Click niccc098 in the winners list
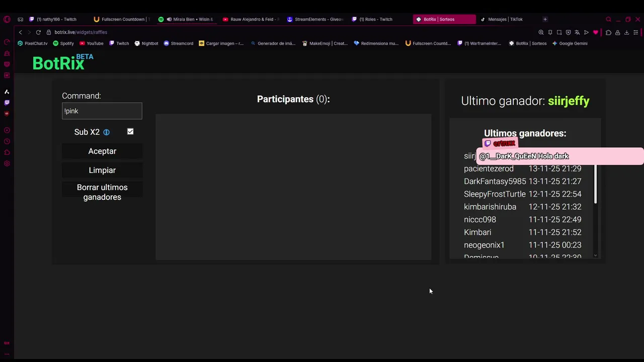644x362 pixels. point(480,220)
